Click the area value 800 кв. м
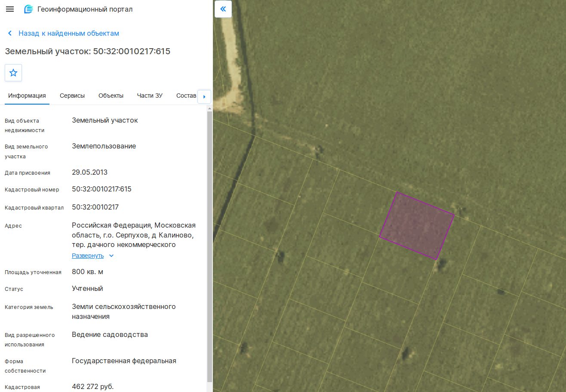The image size is (566, 392). (87, 272)
